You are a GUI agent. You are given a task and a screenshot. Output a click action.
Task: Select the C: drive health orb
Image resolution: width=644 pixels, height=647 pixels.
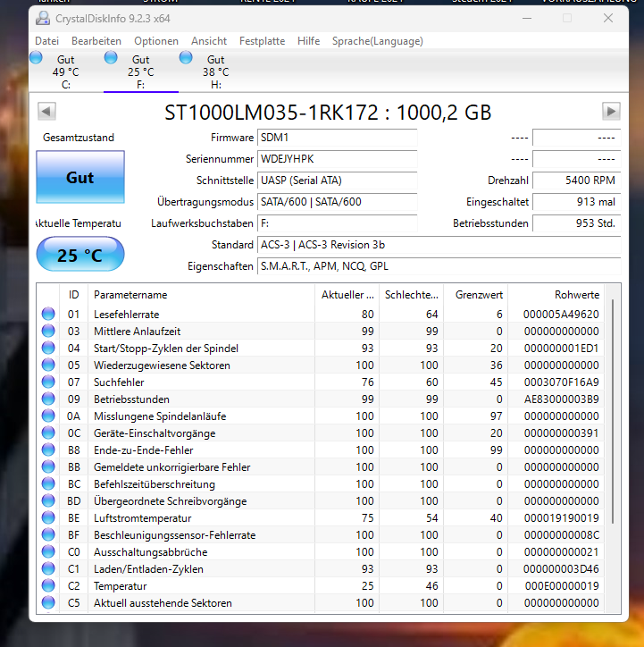point(36,57)
